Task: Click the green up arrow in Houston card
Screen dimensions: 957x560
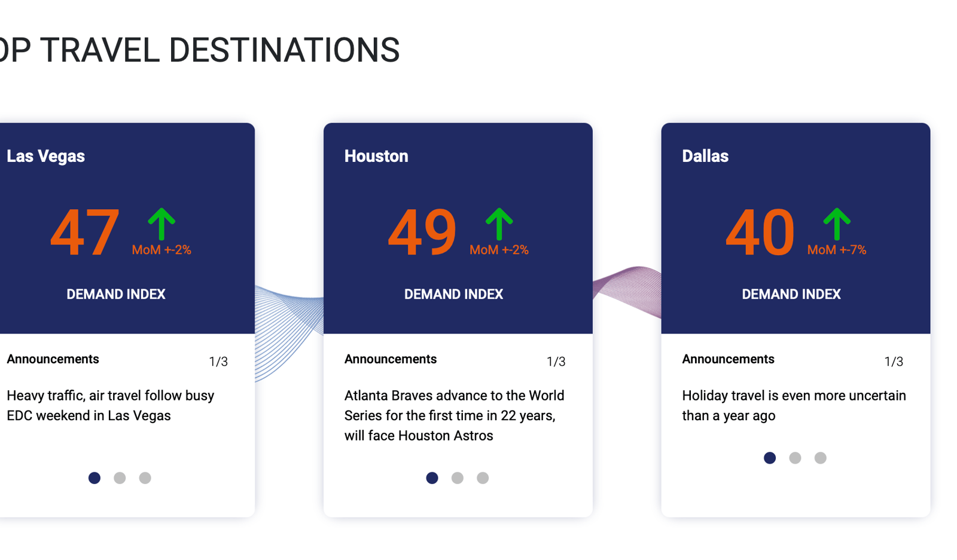Action: [499, 224]
